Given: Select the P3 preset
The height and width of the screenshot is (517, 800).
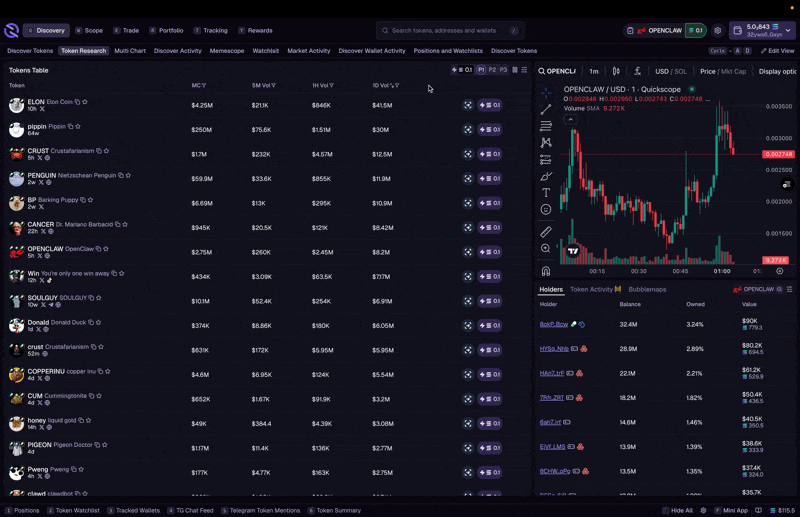Looking at the screenshot, I should [504, 70].
